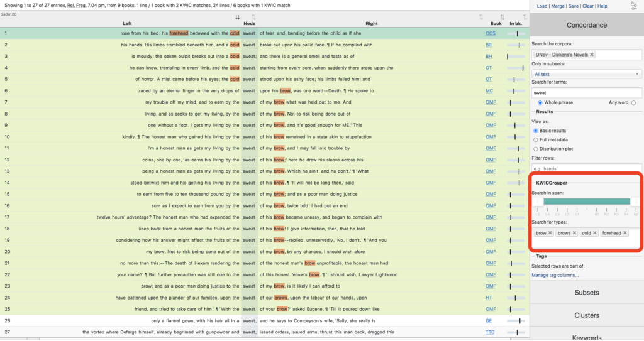Open the 'Only in subsets' dropdown
Screen dimensions: 644x341
point(586,74)
